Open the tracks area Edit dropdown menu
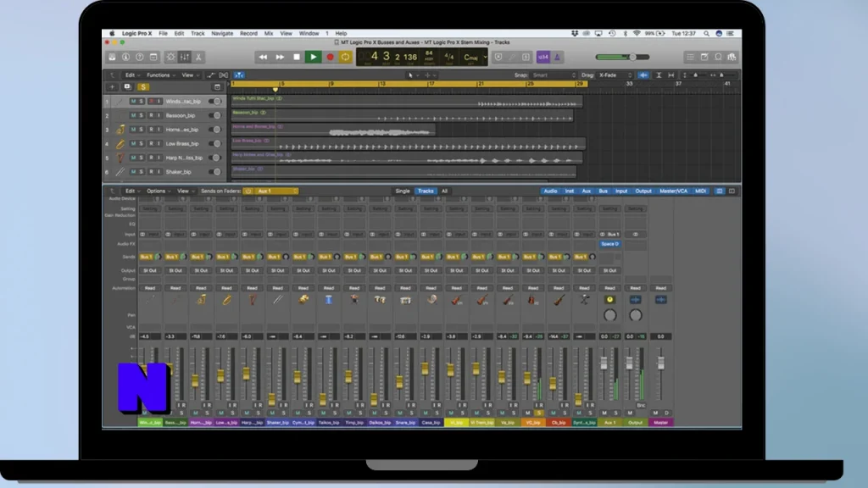Viewport: 868px width, 488px height. point(131,75)
